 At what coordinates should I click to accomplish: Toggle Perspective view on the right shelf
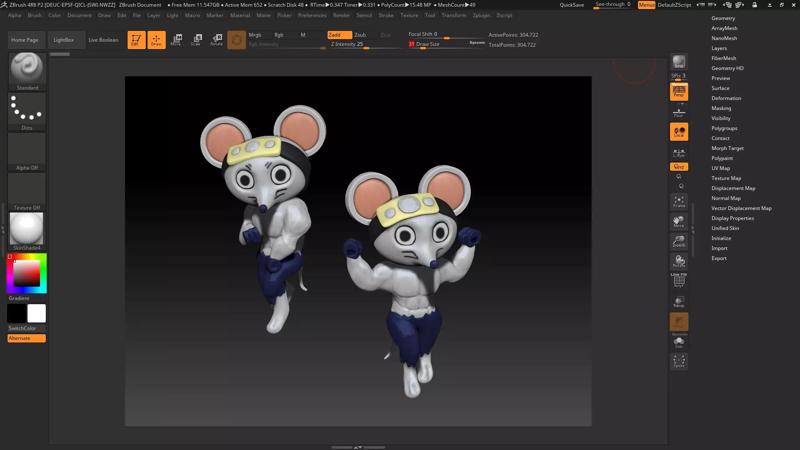(x=679, y=92)
